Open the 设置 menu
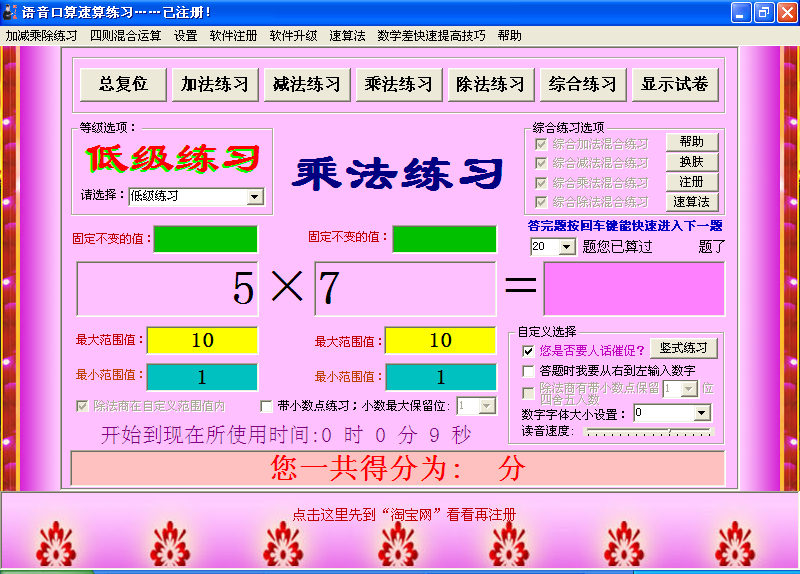The width and height of the screenshot is (800, 574). [x=185, y=36]
